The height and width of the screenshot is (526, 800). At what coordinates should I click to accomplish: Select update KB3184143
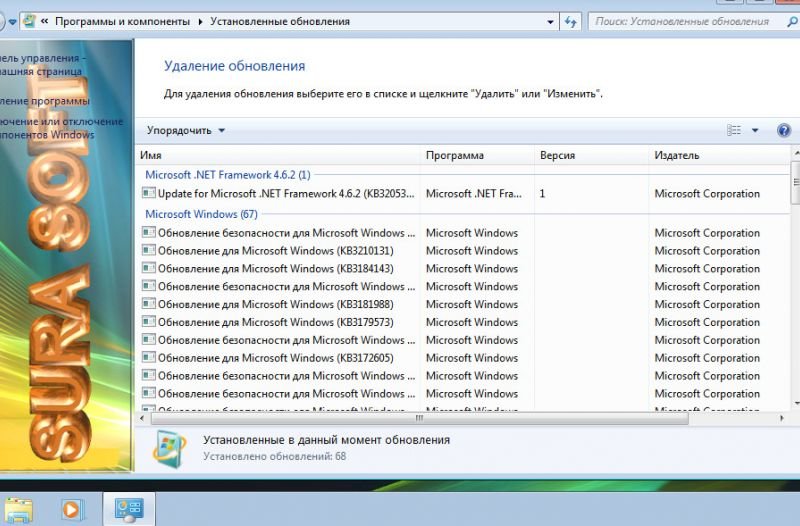[463, 268]
